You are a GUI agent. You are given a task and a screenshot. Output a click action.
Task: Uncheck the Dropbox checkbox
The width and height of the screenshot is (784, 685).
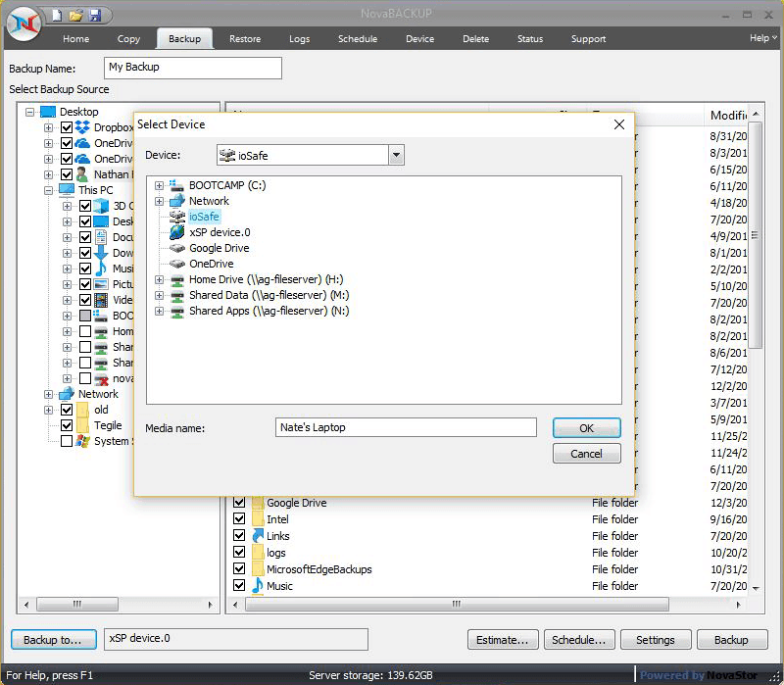pos(67,127)
